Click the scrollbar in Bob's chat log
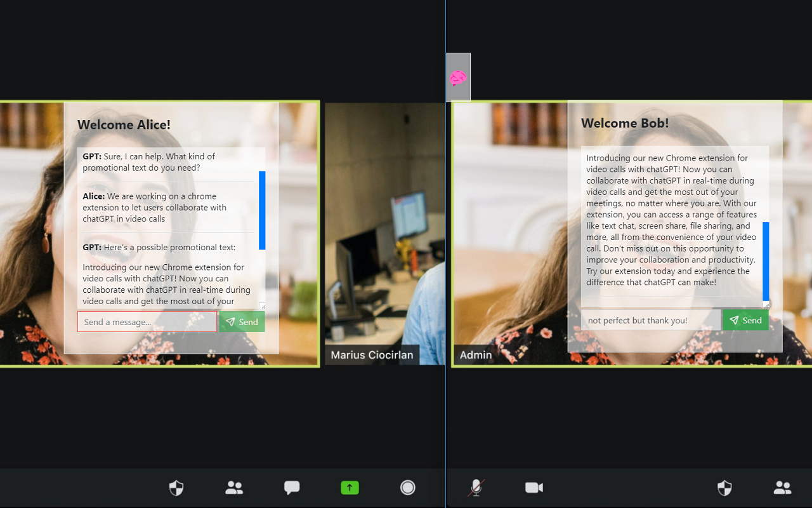Image resolution: width=812 pixels, height=508 pixels. (x=766, y=262)
